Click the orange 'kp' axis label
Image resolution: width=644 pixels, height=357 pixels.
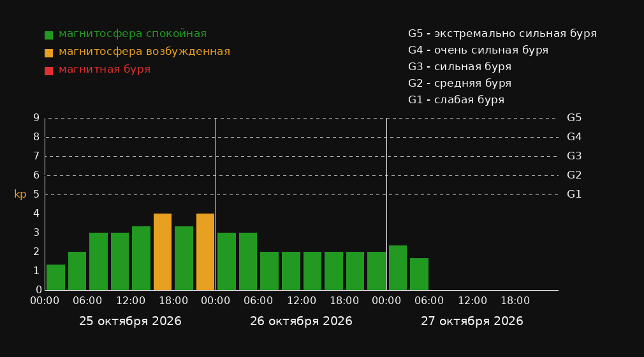pyautogui.click(x=20, y=194)
